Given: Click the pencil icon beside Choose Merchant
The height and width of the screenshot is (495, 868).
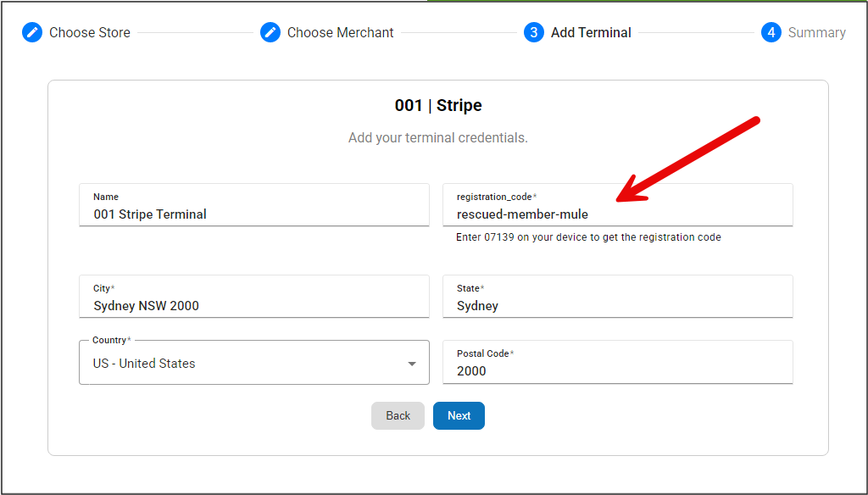Looking at the screenshot, I should click(x=270, y=33).
